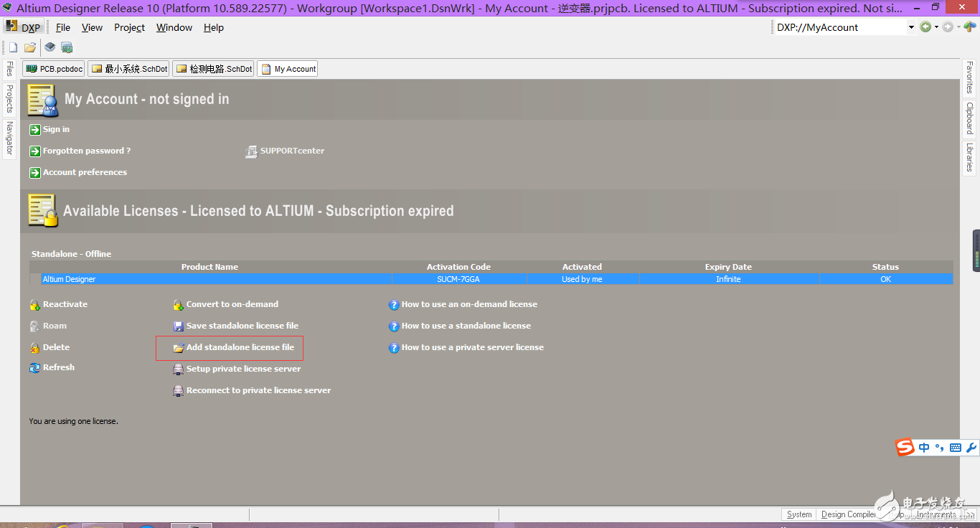The height and width of the screenshot is (528, 980).
Task: Click the 'Infinite' expiry date cell
Action: (728, 279)
